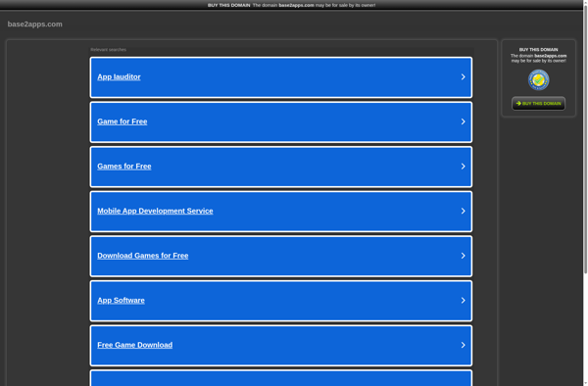
Task: Click the green BUY THIS DOMAIN button
Action: (x=538, y=104)
